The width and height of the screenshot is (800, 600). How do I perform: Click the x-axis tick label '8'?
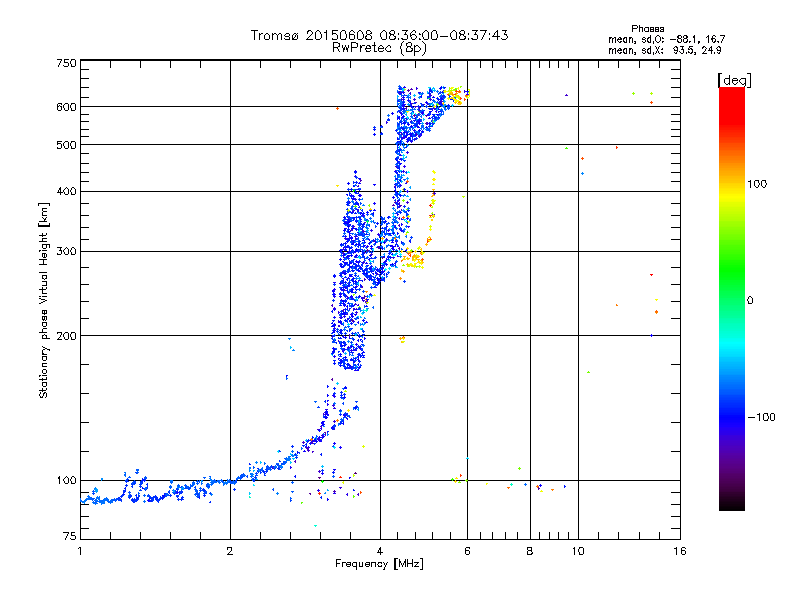pyautogui.click(x=530, y=551)
